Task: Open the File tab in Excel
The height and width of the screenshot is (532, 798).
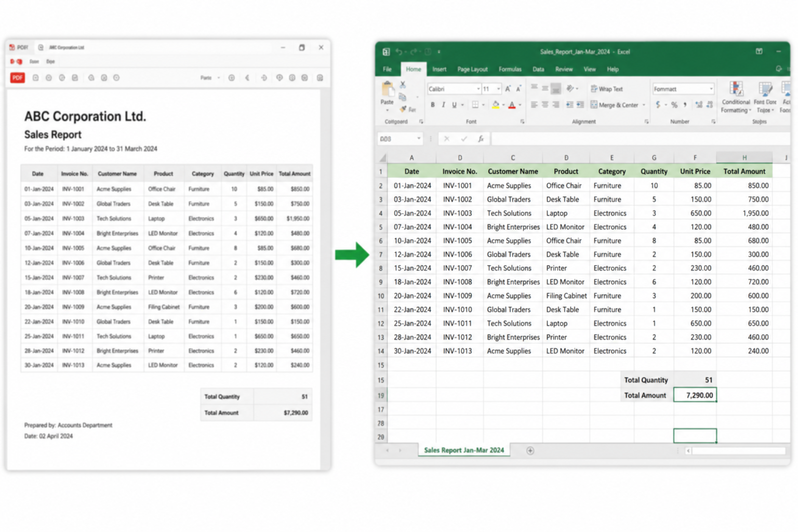Action: coord(388,69)
